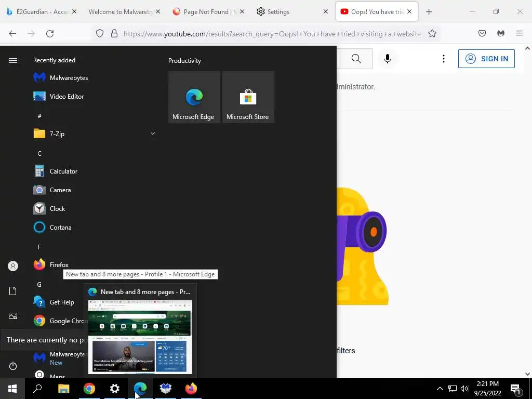Image resolution: width=532 pixels, height=399 pixels.
Task: Open Pictures shortcut in Start sidebar
Action: pyautogui.click(x=13, y=316)
